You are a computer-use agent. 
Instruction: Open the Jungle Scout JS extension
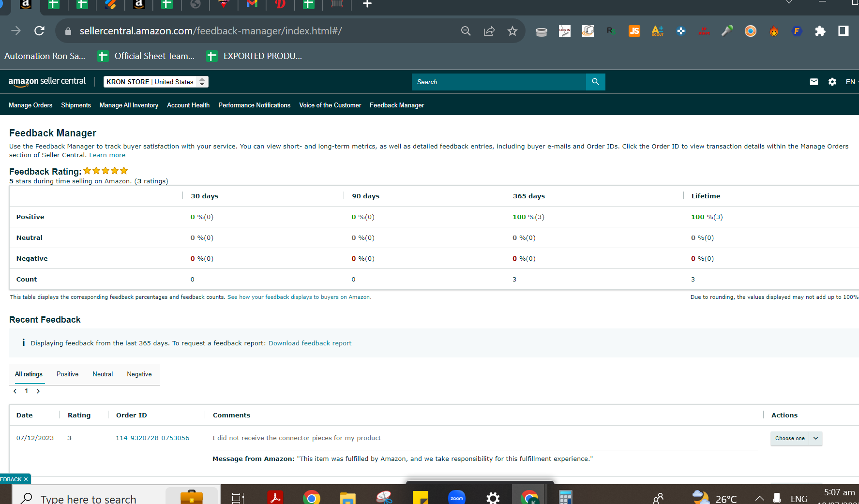(634, 31)
